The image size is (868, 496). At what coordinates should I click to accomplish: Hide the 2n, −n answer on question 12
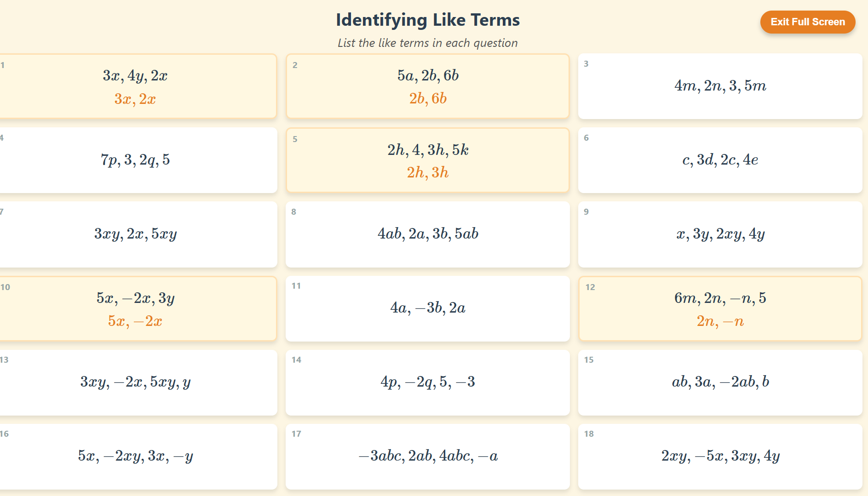click(x=720, y=309)
